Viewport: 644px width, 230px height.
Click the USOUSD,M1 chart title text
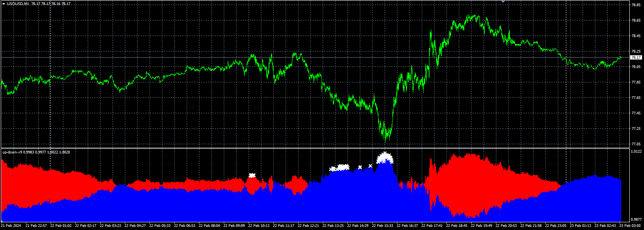click(18, 3)
